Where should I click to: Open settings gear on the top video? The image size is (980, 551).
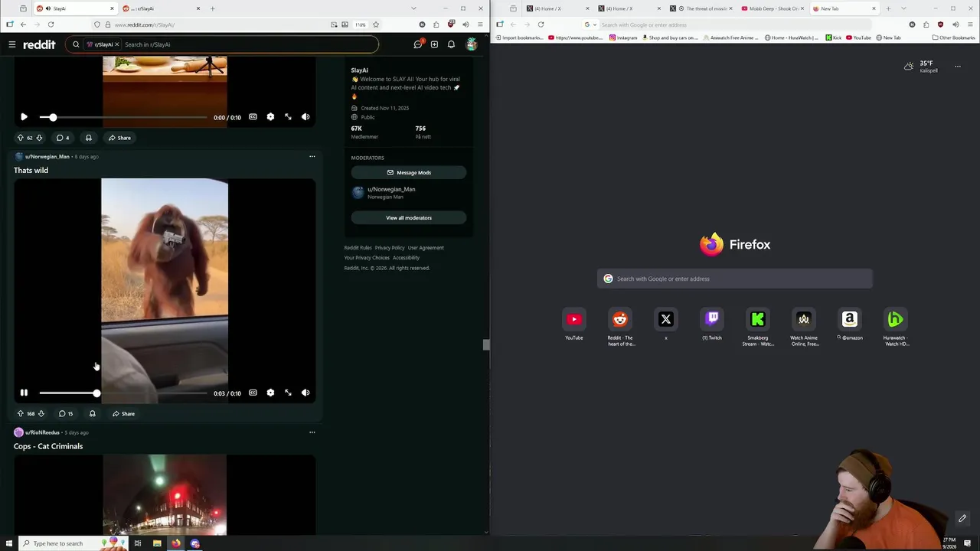coord(270,117)
